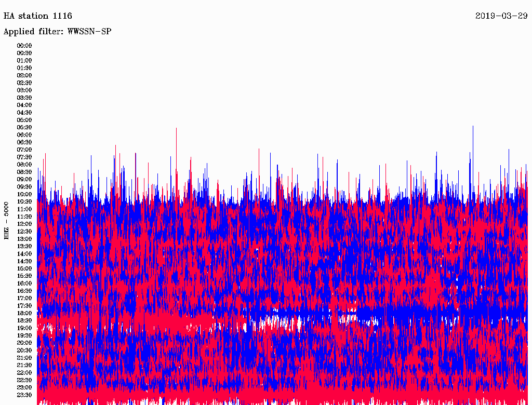This screenshot has width=532, height=405.
Task: Select the 03:00 time label
Action: [24, 90]
